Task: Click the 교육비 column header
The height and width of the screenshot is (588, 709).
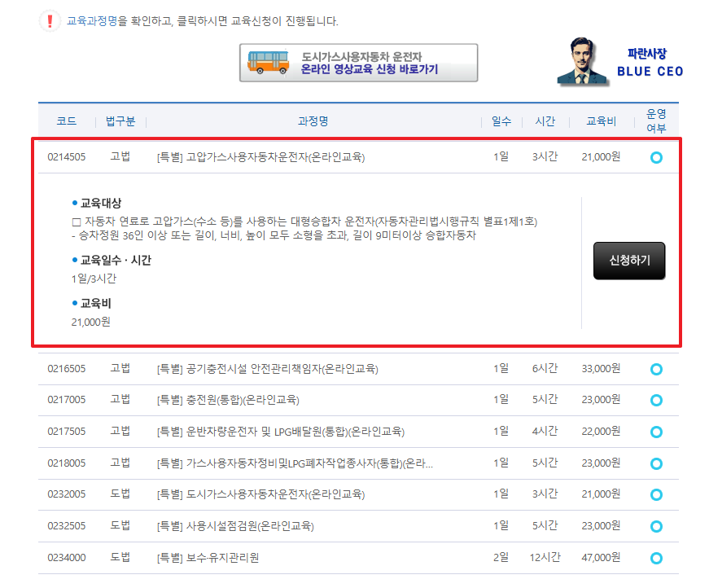Action: tap(600, 120)
